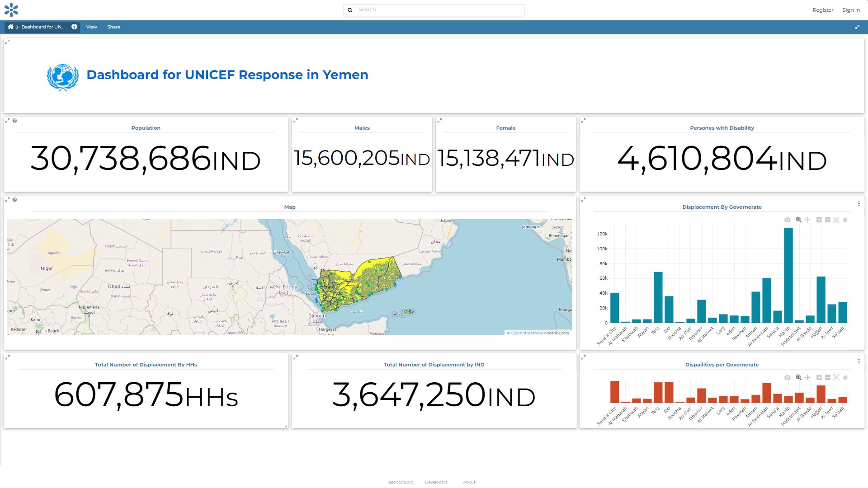Viewport: 868px width, 488px height.
Task: Zoom in on the Dispailities chart
Action: click(x=819, y=378)
